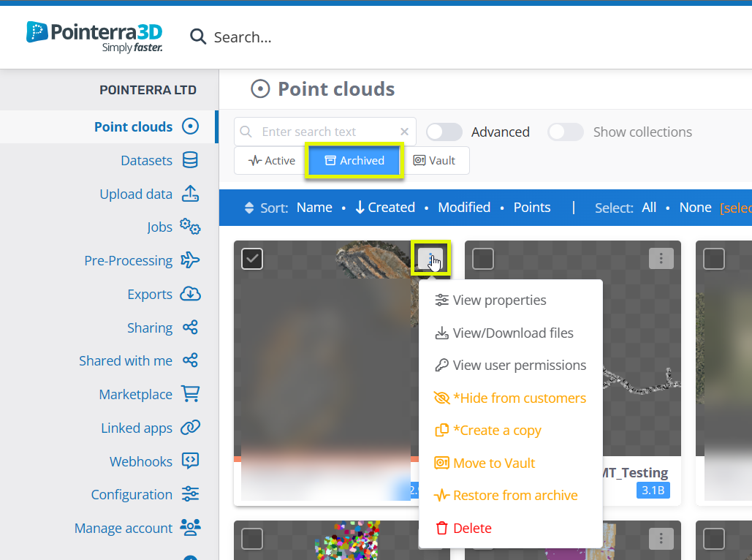Click Restore from archive
This screenshot has height=560, width=752.
pyautogui.click(x=514, y=495)
